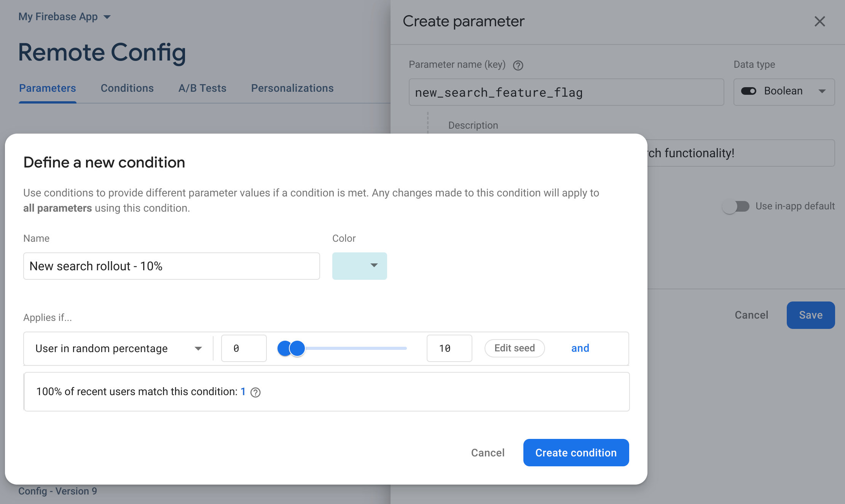845x504 pixels.
Task: Drag the percentage range slider to 10
Action: click(298, 348)
